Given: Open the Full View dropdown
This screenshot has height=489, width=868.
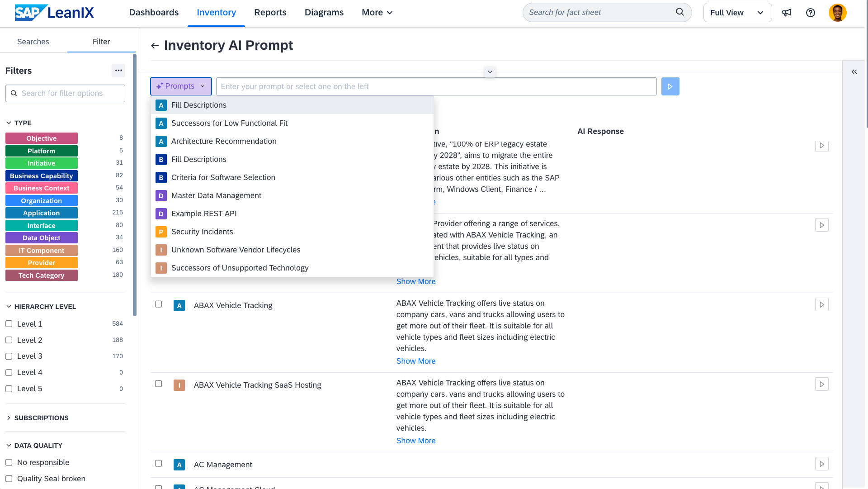Looking at the screenshot, I should [737, 13].
